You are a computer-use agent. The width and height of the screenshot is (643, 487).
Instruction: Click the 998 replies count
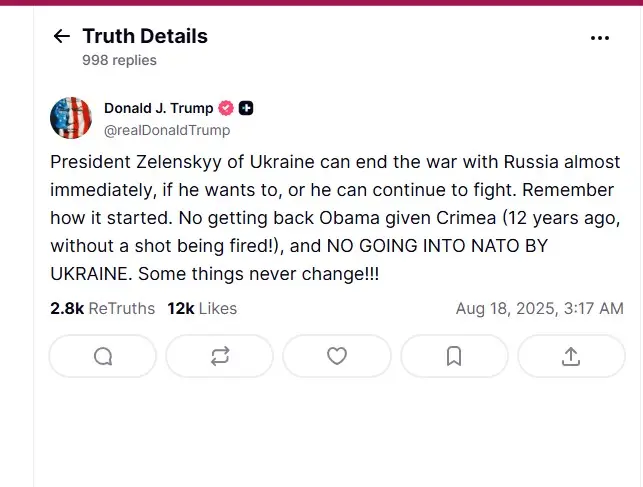(x=119, y=60)
